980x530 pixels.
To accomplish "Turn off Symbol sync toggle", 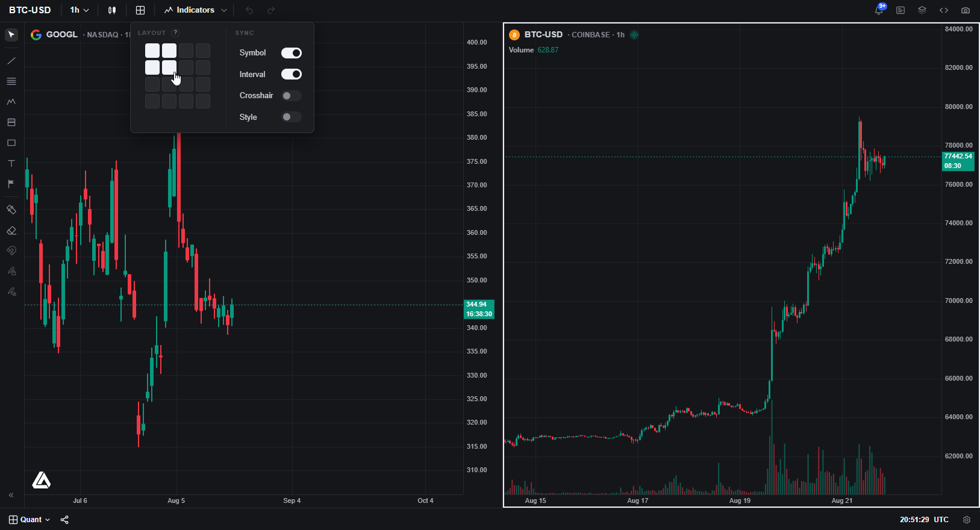I will [x=292, y=53].
